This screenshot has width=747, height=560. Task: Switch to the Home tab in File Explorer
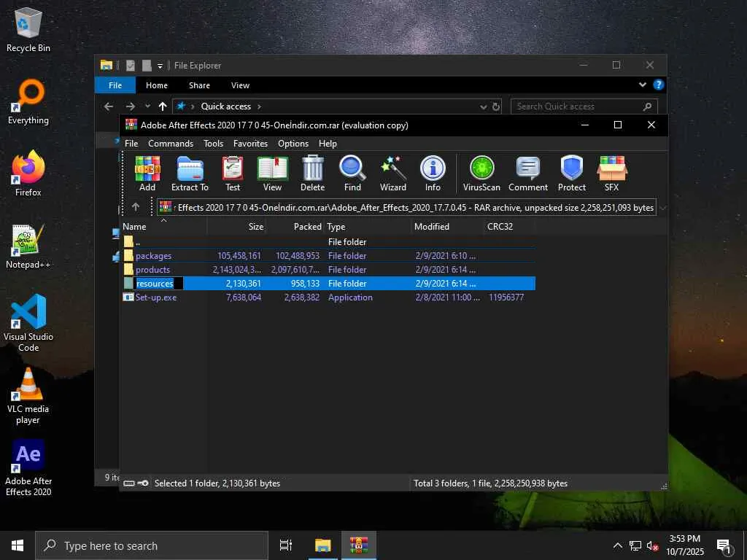click(157, 85)
